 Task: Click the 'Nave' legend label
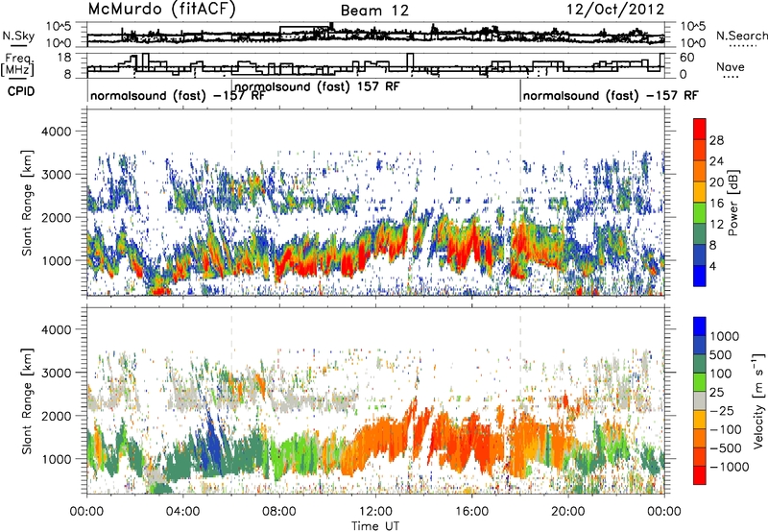click(x=731, y=67)
